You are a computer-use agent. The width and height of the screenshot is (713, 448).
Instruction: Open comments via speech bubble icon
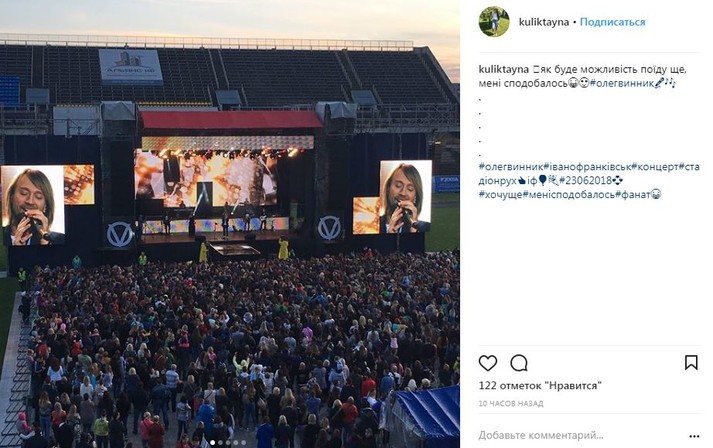[519, 363]
